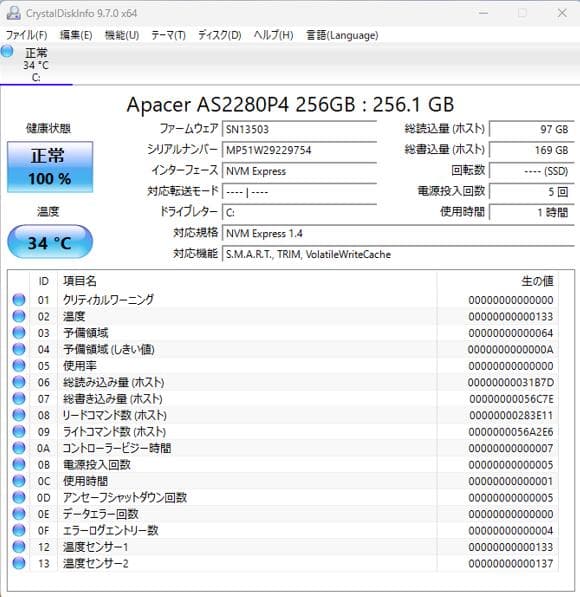Click the 34 °C temperature button
The width and height of the screenshot is (580, 597).
pos(50,241)
